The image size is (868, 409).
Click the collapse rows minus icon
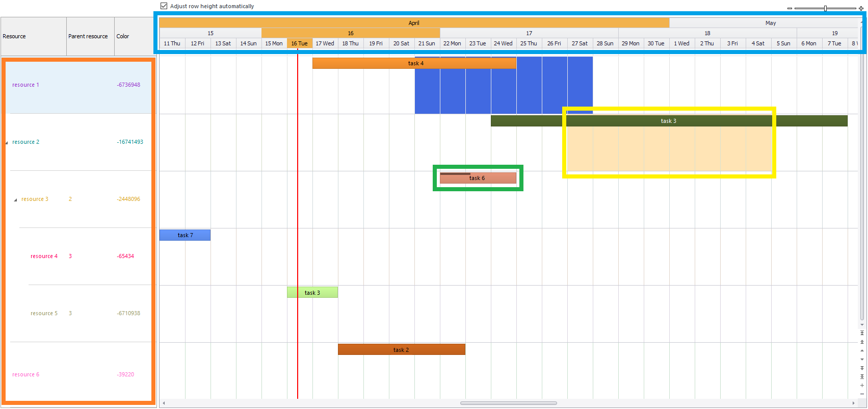[862, 394]
